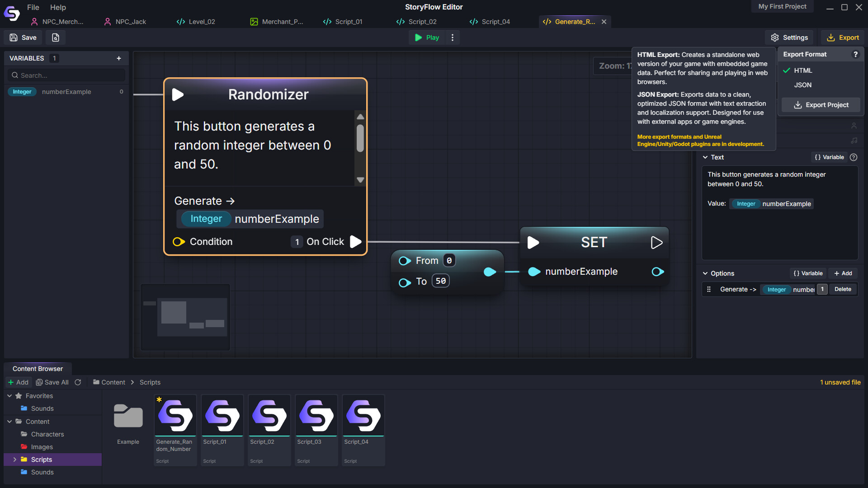
Task: Click the refresh icon in the Content Browser toolbar
Action: [x=78, y=382]
